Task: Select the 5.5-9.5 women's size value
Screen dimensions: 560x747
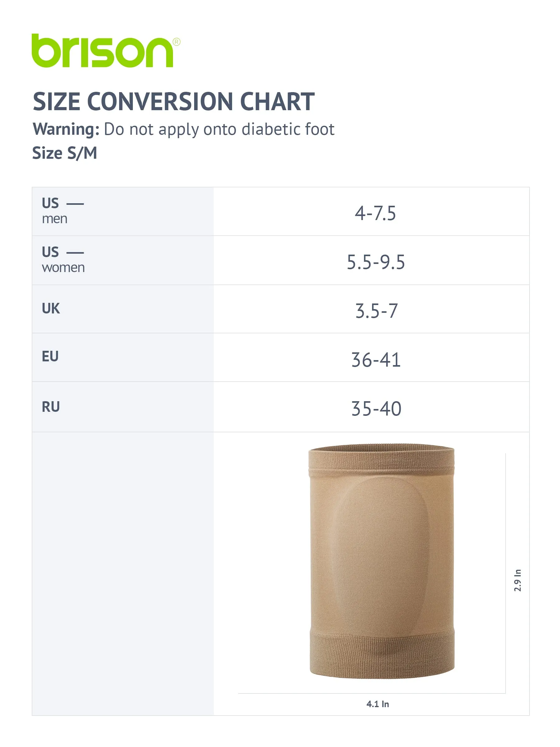Action: (x=376, y=262)
